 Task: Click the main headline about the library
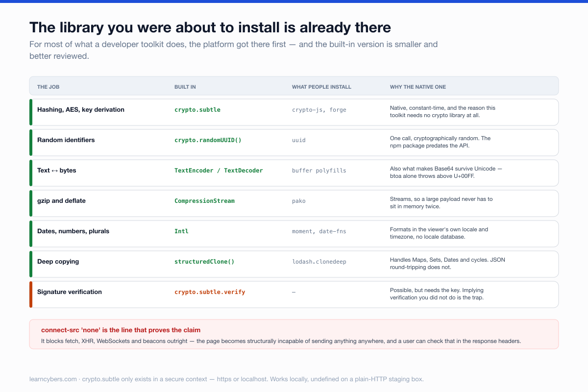click(210, 27)
